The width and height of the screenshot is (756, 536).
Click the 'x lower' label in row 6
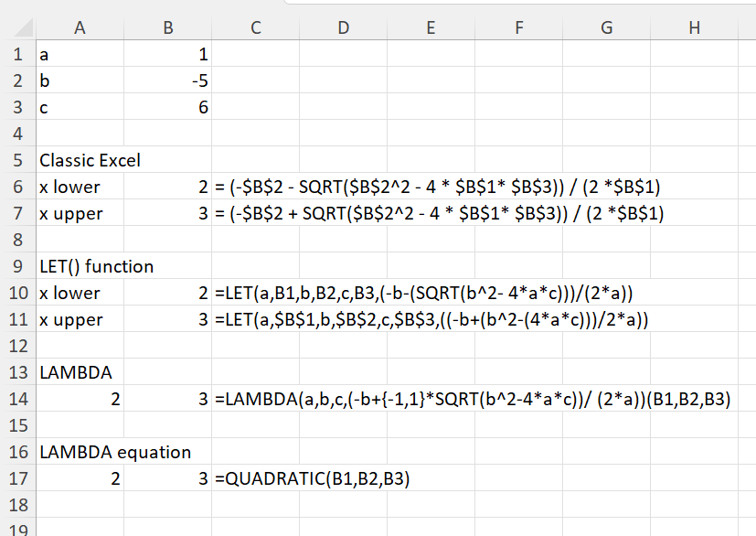[x=69, y=188]
